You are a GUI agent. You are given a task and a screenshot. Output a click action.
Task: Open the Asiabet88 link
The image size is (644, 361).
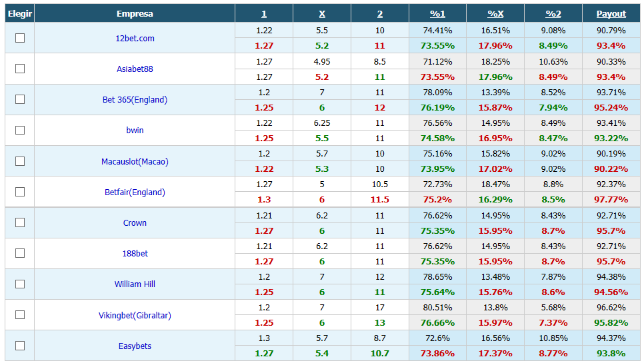tap(135, 69)
